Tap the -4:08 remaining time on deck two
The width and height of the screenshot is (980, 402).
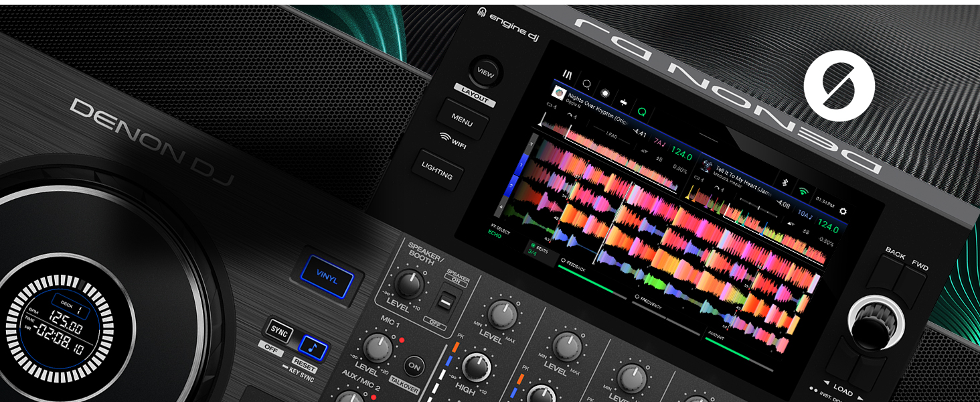click(x=783, y=203)
